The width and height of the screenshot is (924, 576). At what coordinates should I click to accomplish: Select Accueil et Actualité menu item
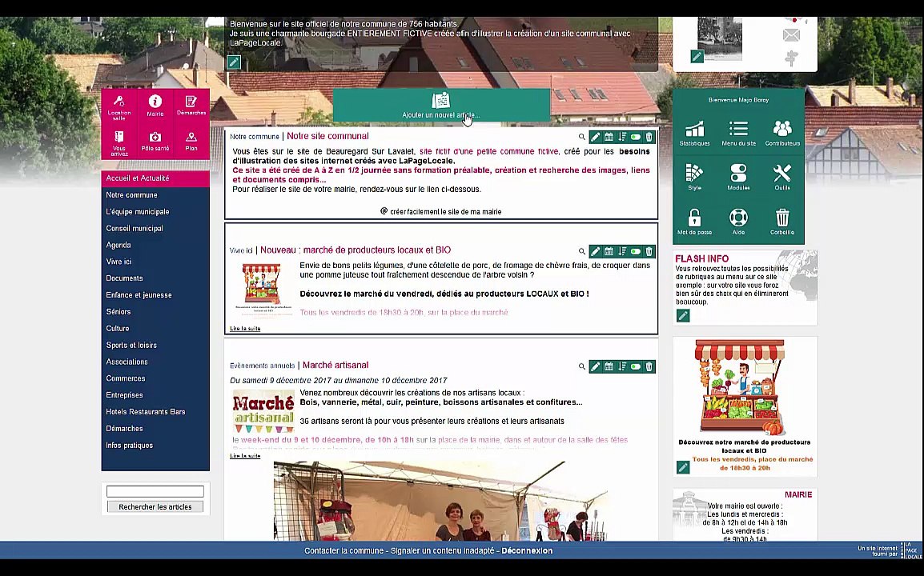155,178
